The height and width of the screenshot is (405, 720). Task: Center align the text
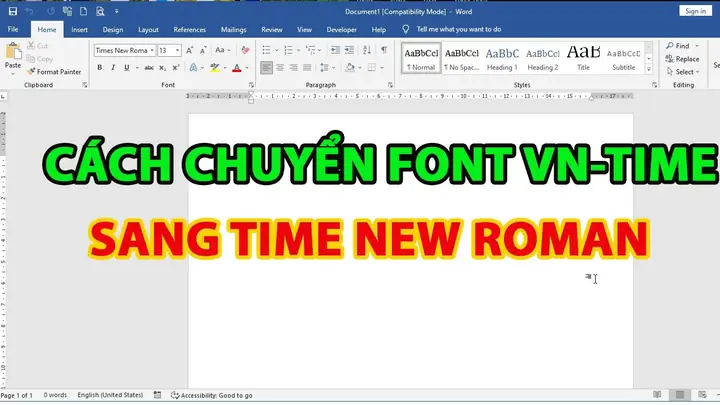point(280,68)
